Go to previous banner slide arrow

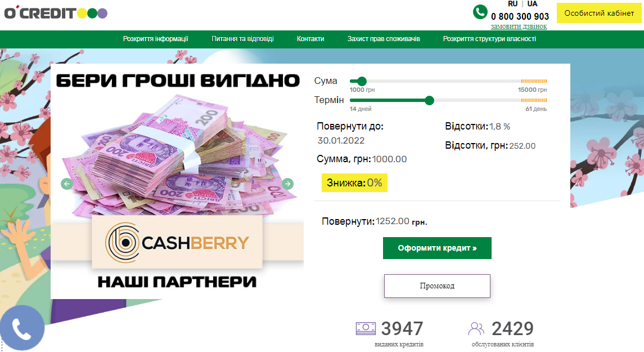tap(67, 184)
